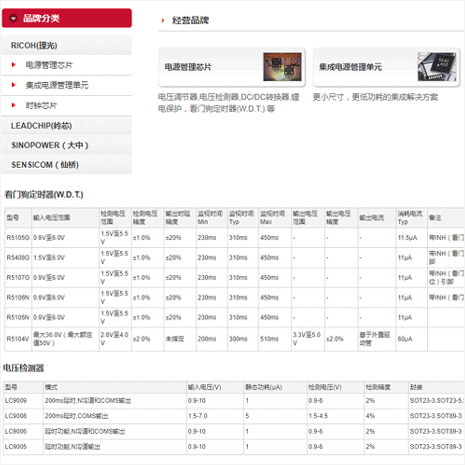This screenshot has width=465, height=465.
Task: Select model R5408G in watchdog table
Action: 18,258
